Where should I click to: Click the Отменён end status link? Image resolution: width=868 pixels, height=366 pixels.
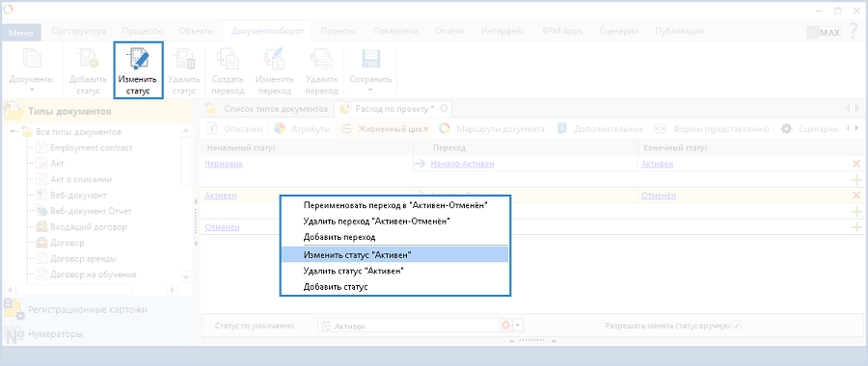coord(659,196)
